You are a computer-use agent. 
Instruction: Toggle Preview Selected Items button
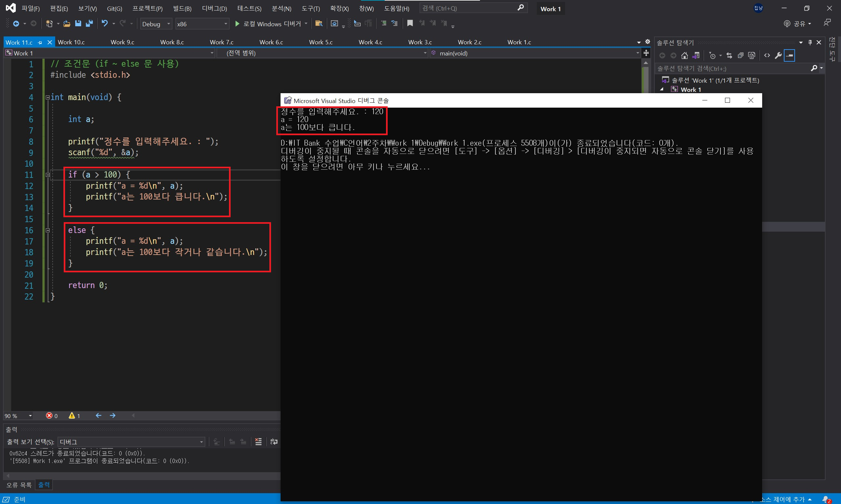click(789, 55)
